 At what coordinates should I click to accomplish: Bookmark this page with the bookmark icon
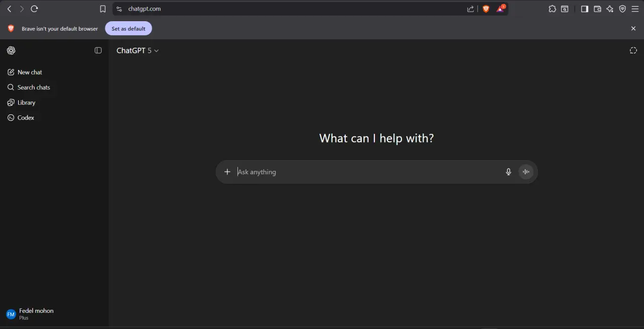[103, 9]
